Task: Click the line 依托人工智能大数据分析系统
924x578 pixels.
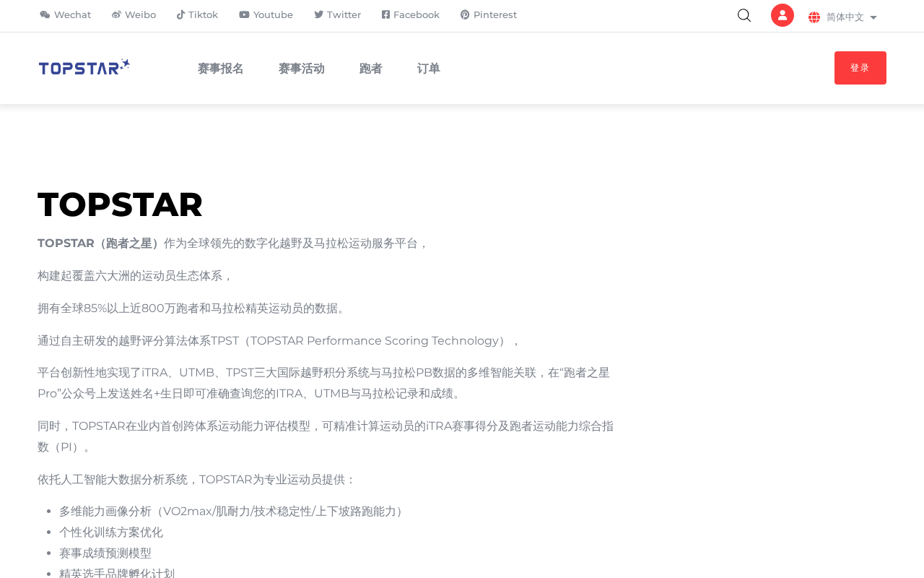Action: (x=197, y=480)
